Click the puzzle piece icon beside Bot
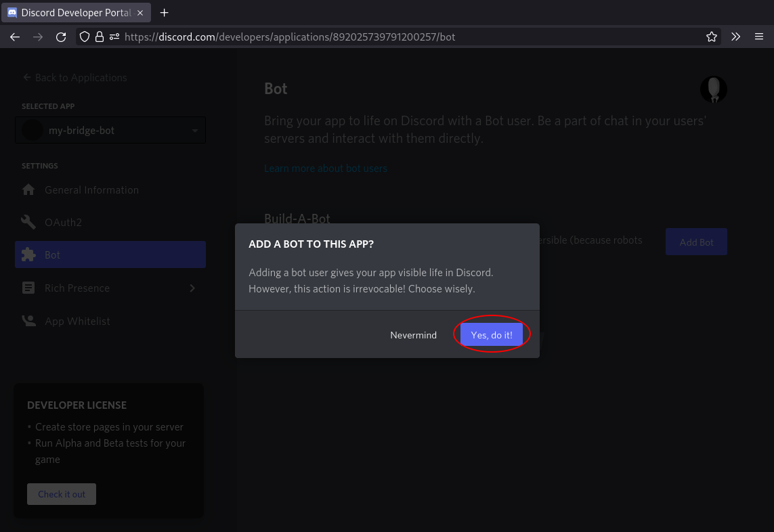Image resolution: width=774 pixels, height=532 pixels. (x=28, y=254)
